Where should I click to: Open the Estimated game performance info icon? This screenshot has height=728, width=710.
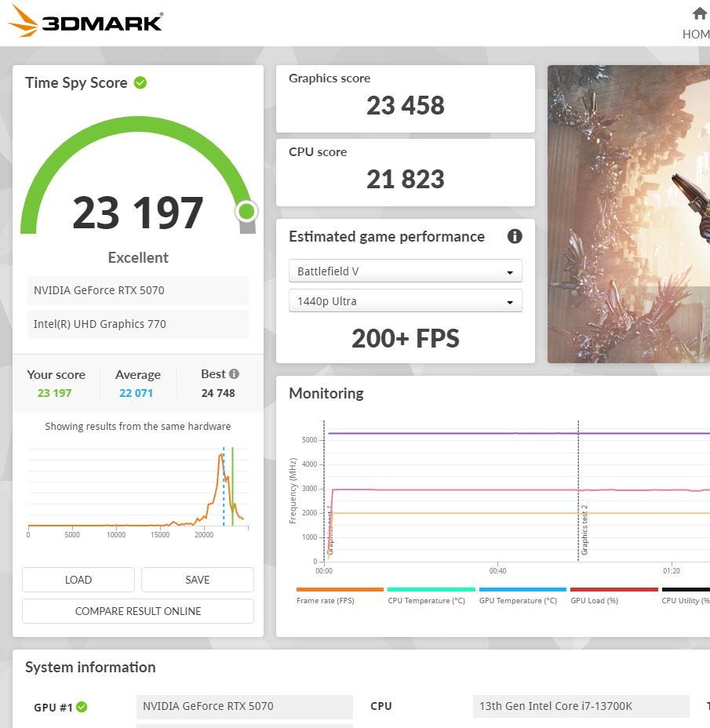(x=515, y=236)
